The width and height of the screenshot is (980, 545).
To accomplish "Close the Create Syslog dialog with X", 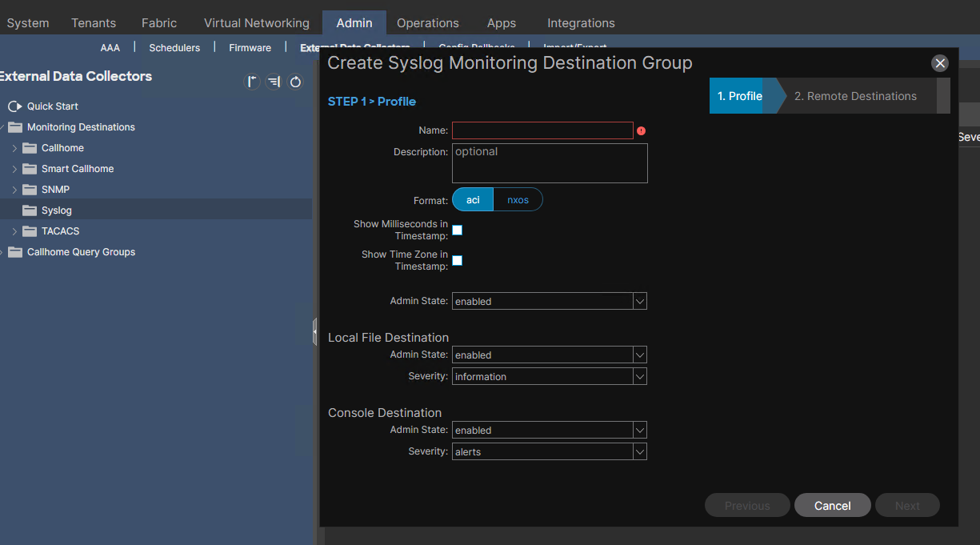I will [x=940, y=63].
